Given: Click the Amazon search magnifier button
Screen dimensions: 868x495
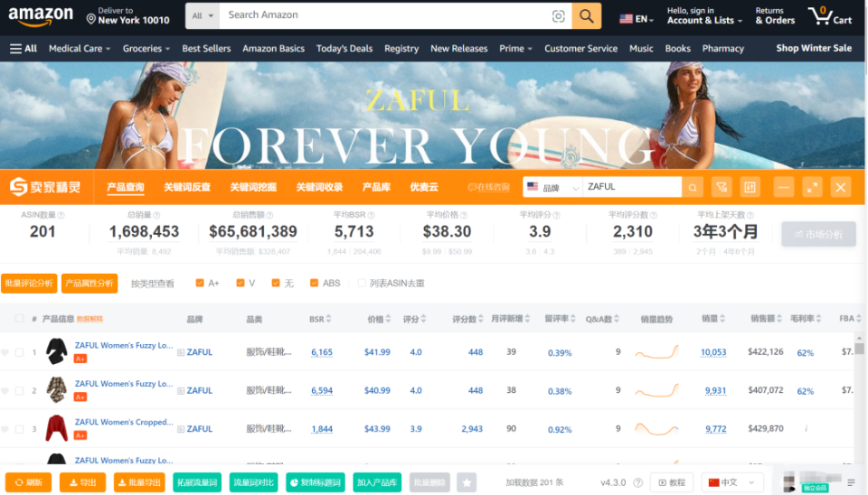Looking at the screenshot, I should click(586, 15).
